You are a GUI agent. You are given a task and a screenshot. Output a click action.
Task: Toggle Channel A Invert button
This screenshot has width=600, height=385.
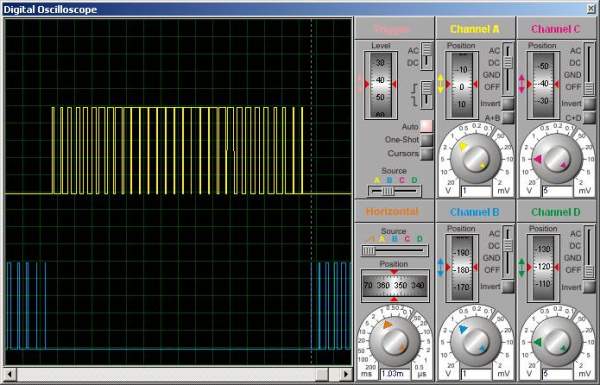(x=508, y=104)
